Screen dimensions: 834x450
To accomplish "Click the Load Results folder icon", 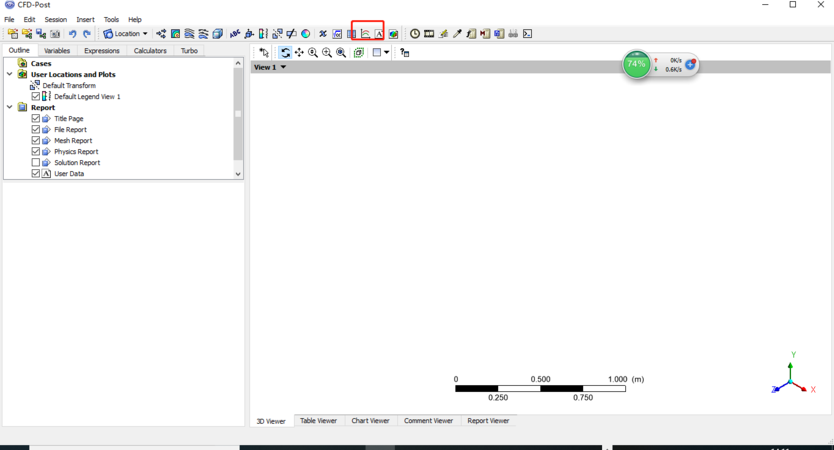I will tap(13, 34).
